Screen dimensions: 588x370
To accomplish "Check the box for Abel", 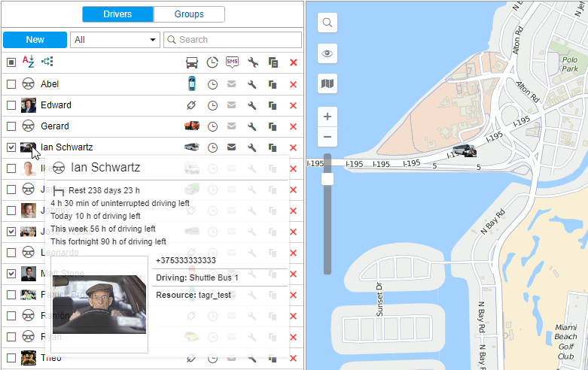I will pyautogui.click(x=11, y=84).
